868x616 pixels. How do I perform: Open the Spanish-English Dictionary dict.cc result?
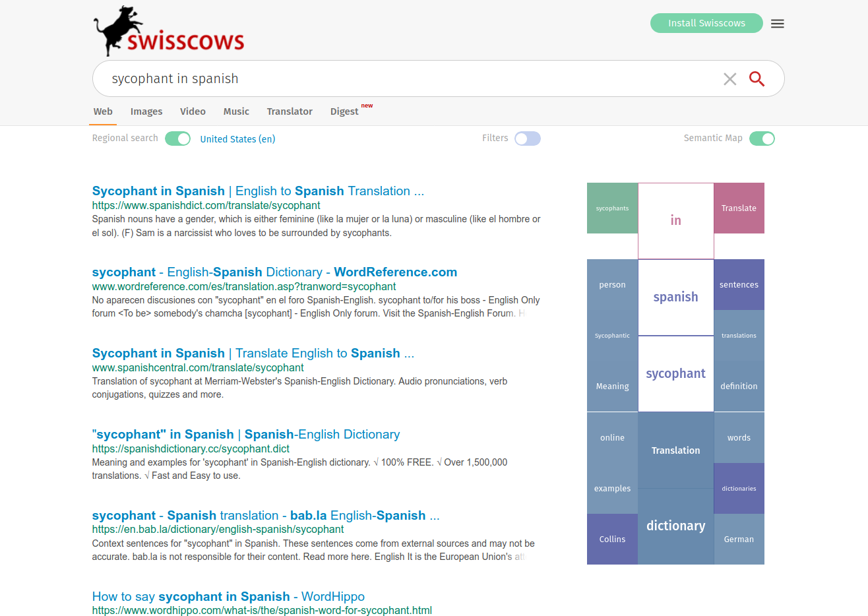tap(246, 434)
